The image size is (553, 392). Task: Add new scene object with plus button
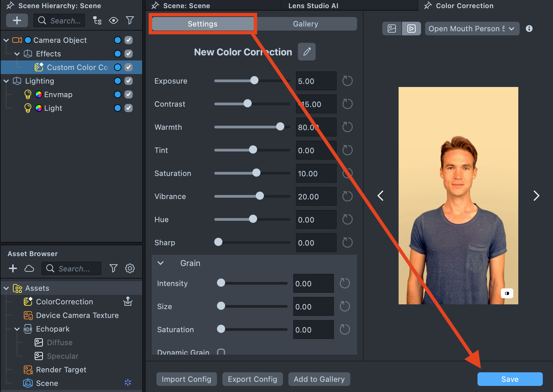click(17, 20)
